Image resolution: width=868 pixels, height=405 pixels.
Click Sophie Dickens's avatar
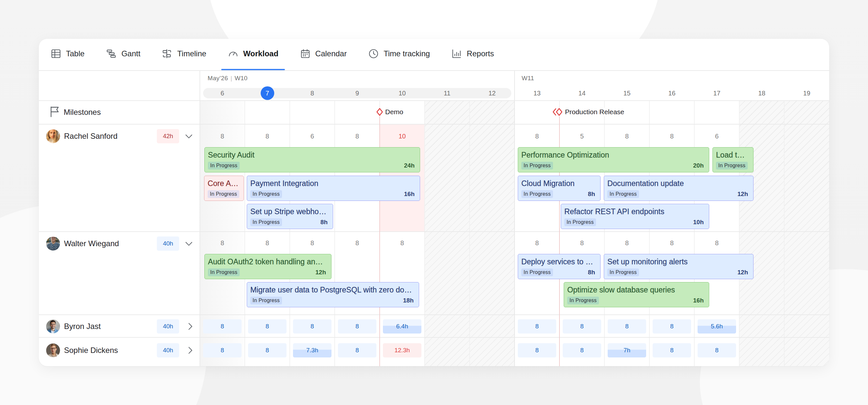click(53, 350)
